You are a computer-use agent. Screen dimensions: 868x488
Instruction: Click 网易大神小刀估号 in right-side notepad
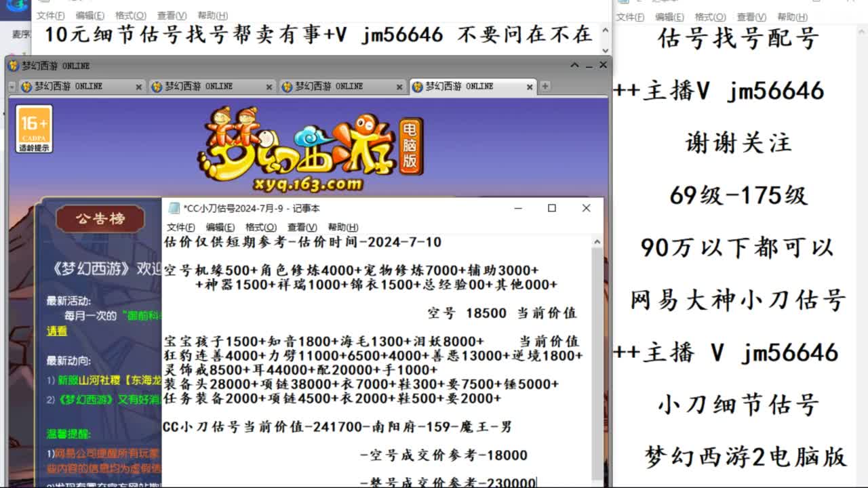point(738,300)
